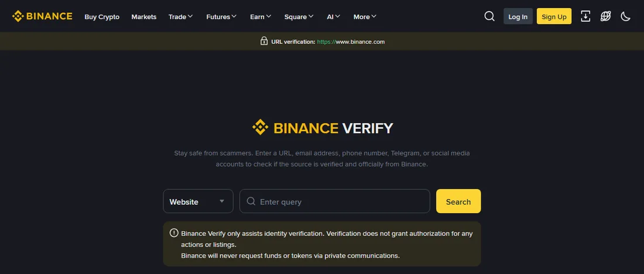Viewport: 644px width, 274px height.
Task: Expand the Square dropdown menu
Action: point(299,17)
